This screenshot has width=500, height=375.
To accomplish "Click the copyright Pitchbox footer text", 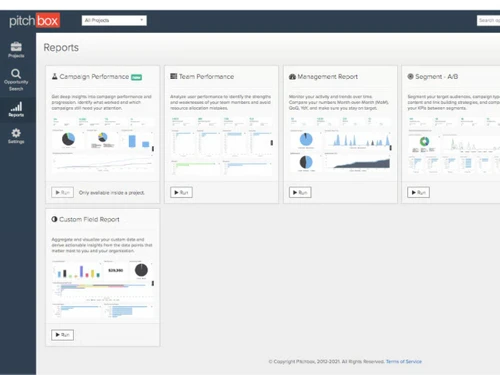I will click(327, 361).
